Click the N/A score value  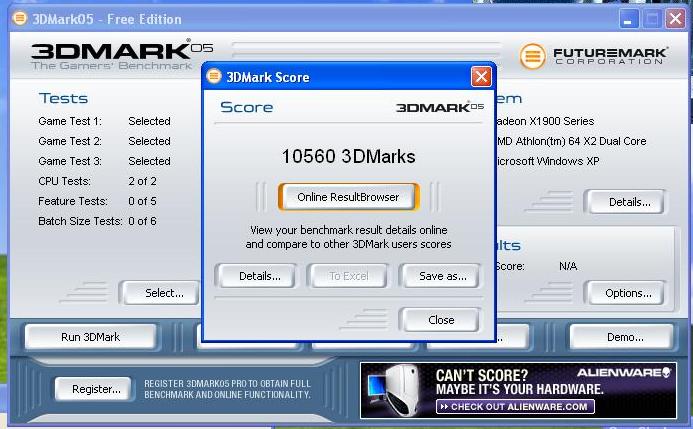tap(568, 266)
